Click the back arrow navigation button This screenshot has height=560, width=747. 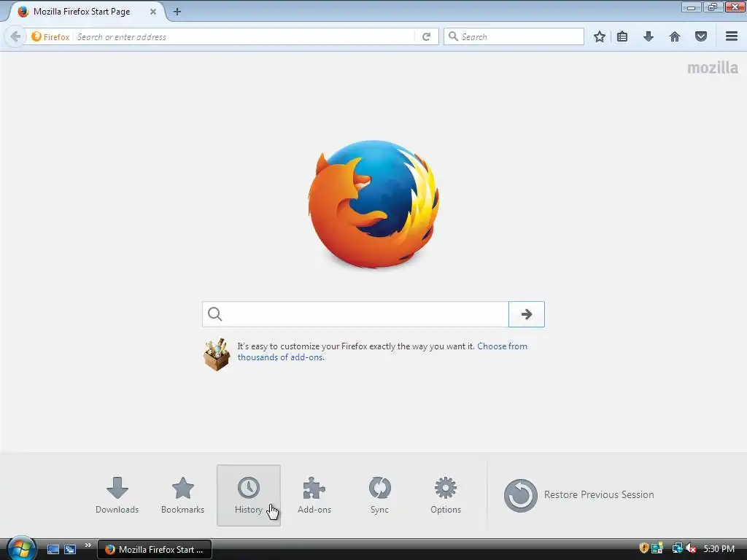(15, 36)
